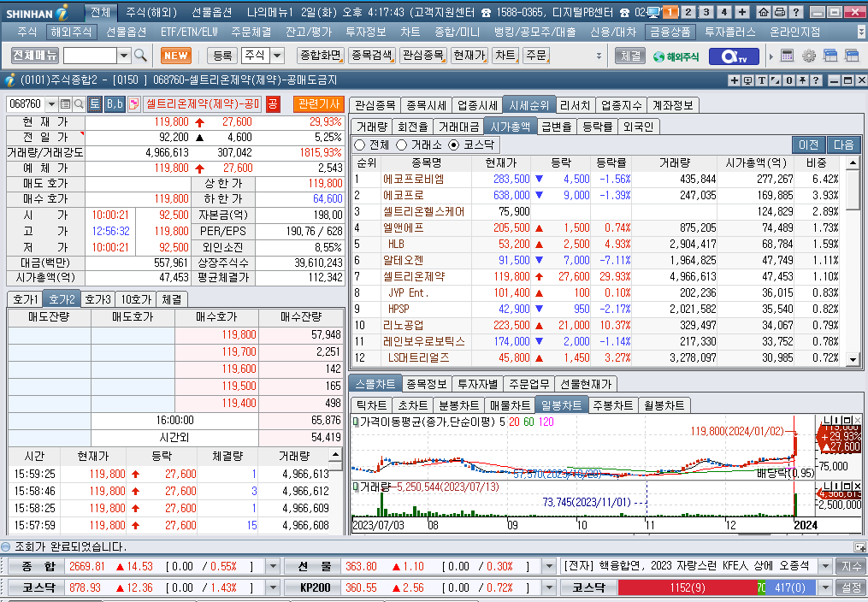This screenshot has height=602, width=868.
Task: Click the orange NEW button
Action: tap(176, 56)
